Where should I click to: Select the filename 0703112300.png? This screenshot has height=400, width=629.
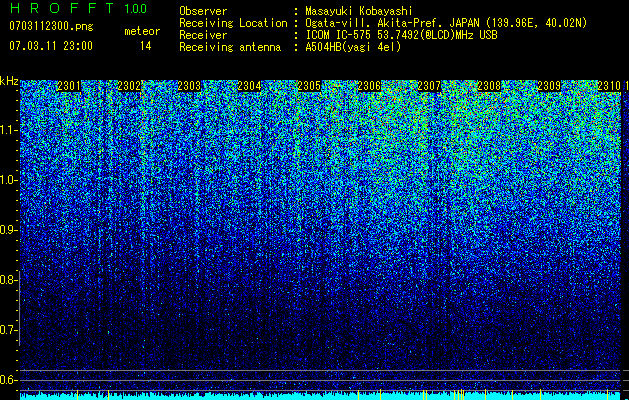click(x=51, y=26)
